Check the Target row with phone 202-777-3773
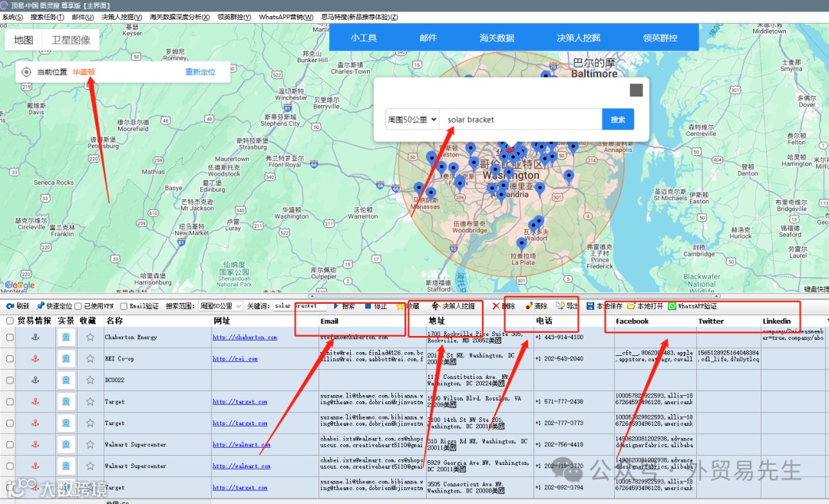 click(9, 423)
